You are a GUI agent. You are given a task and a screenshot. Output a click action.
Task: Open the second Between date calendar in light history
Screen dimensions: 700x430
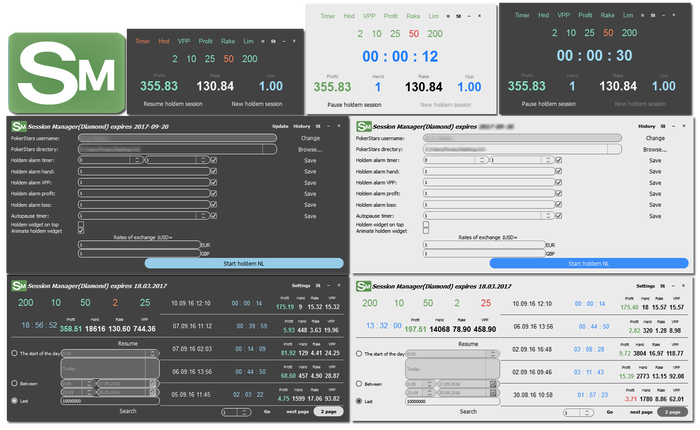pos(493,392)
